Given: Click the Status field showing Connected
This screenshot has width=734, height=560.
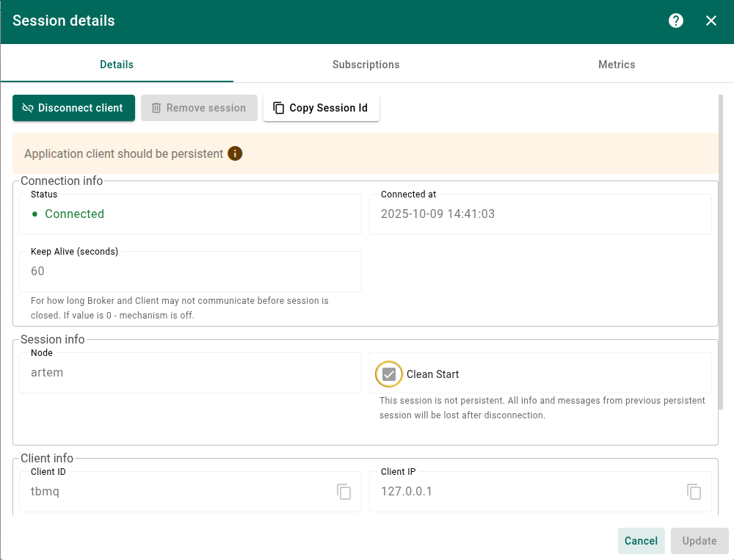Looking at the screenshot, I should point(189,214).
